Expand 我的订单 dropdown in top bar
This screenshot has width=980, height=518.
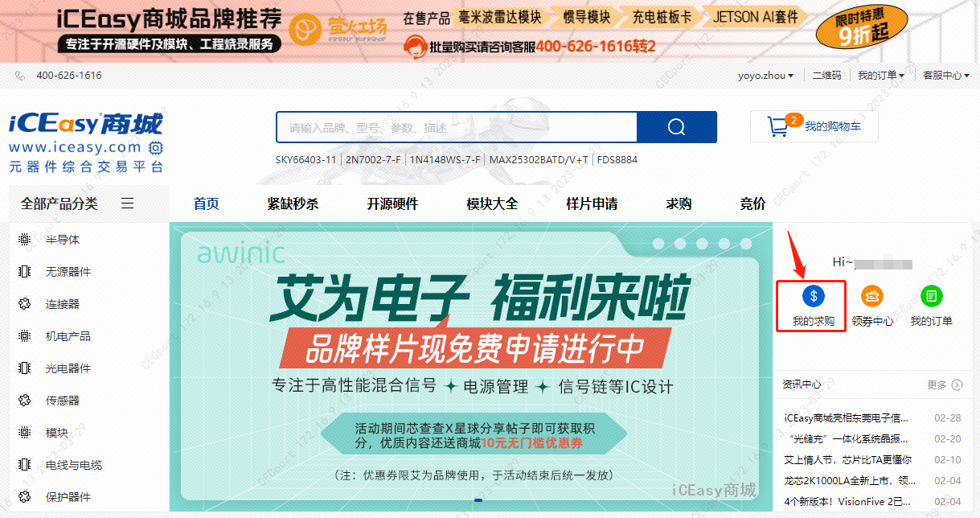pos(881,76)
